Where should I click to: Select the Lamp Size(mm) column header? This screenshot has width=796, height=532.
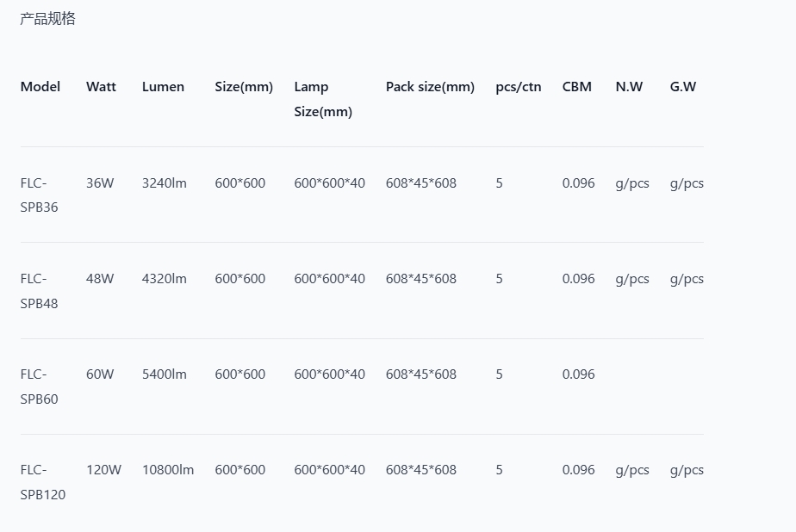point(323,99)
